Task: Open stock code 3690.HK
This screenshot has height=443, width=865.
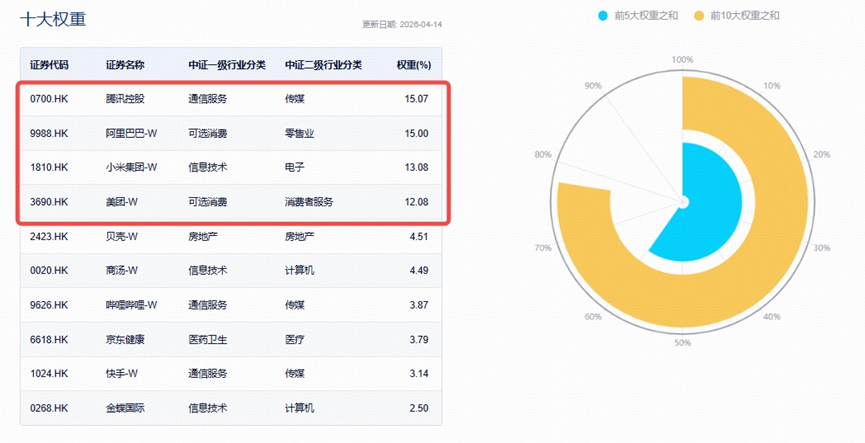Action: click(48, 201)
